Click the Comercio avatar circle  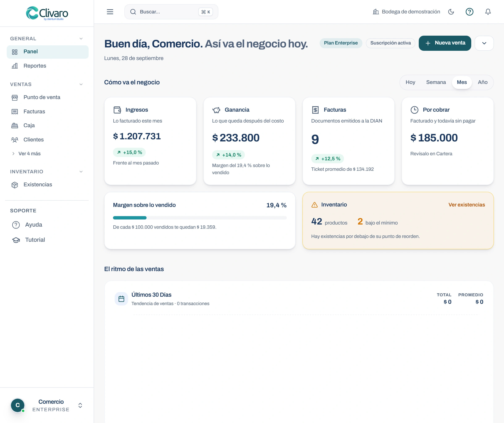click(17, 405)
